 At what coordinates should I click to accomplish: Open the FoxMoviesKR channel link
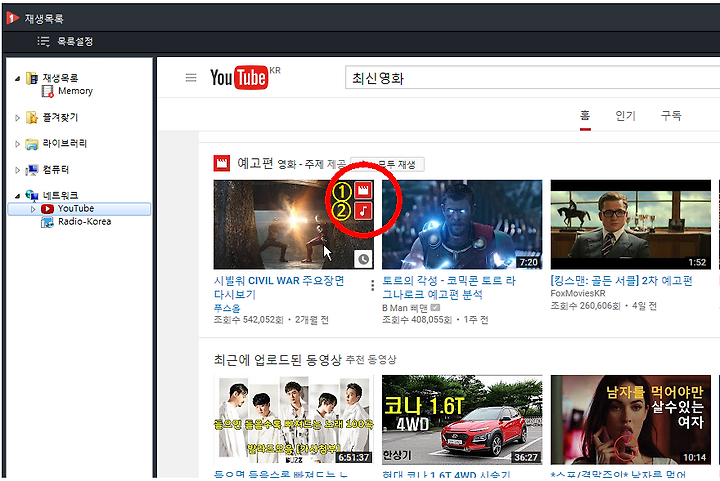[578, 293]
